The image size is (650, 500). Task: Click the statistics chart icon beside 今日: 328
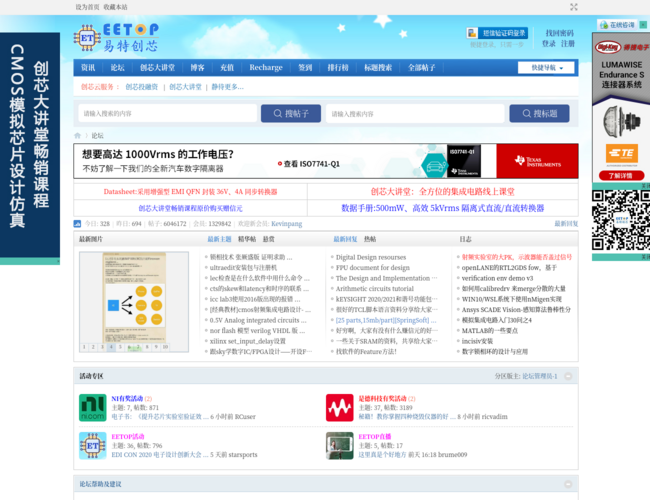[x=77, y=224]
